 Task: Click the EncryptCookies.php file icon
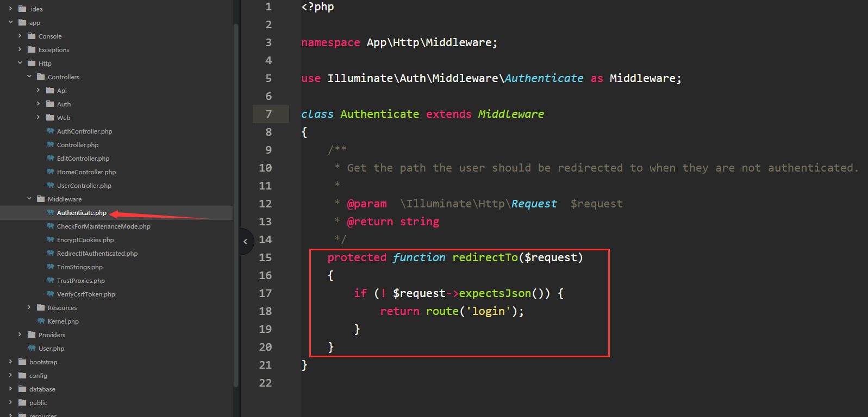(50, 239)
